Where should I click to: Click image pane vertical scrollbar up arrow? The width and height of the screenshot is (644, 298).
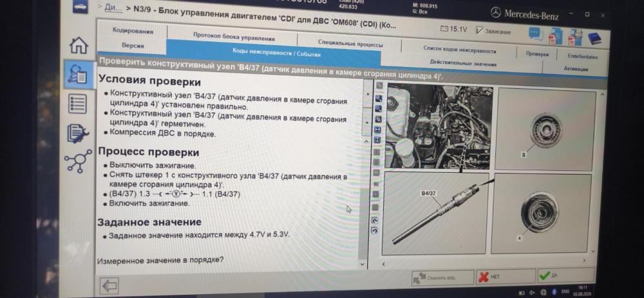601,94
